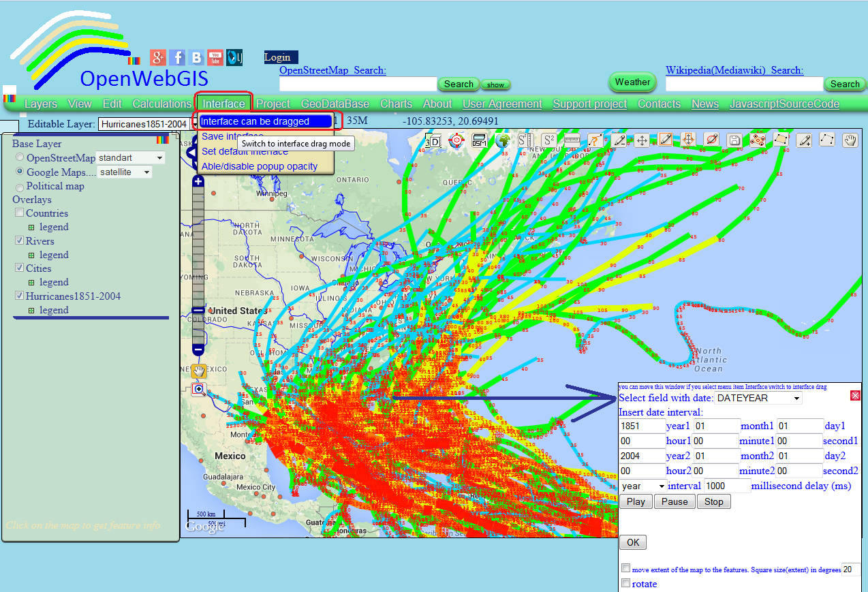Click the red target locate icon

[x=456, y=141]
